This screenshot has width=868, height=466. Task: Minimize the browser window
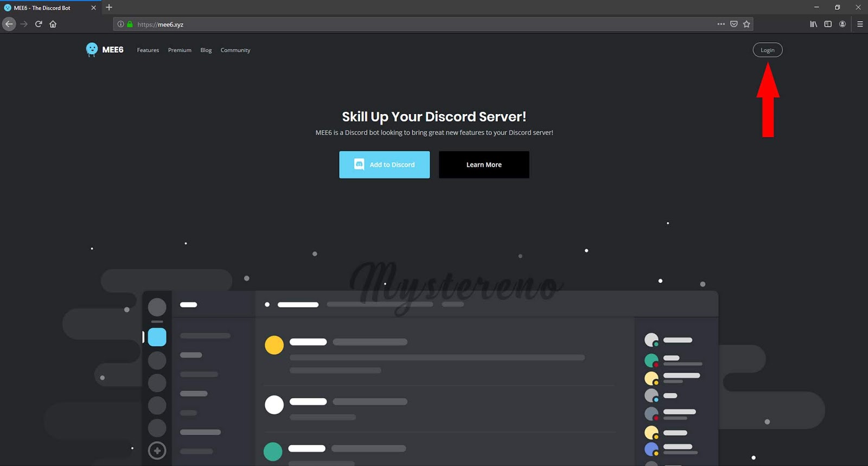pos(816,8)
